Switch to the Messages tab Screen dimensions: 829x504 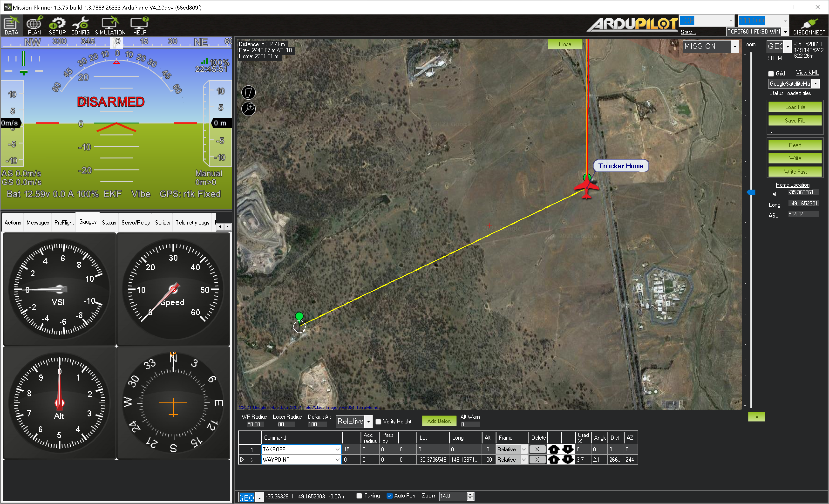[38, 222]
